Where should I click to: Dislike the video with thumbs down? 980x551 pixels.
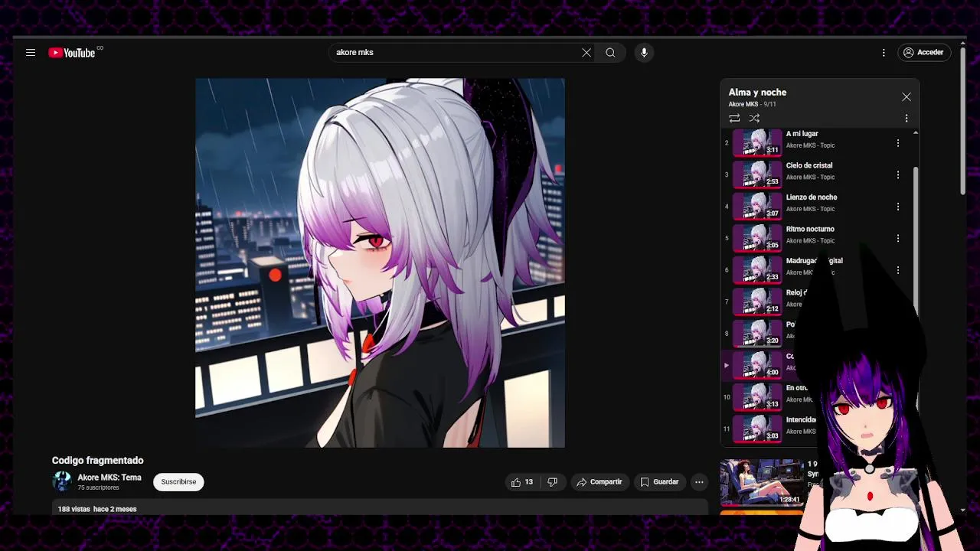(552, 482)
